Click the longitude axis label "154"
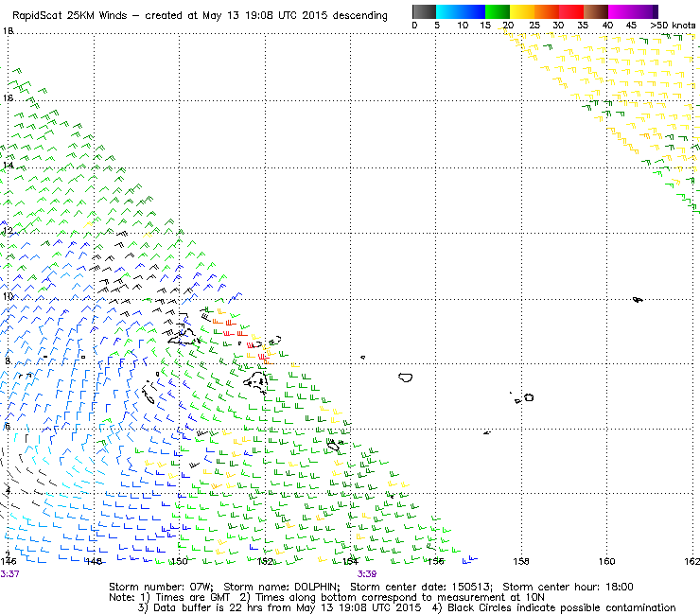The width and height of the screenshot is (700, 615). (350, 561)
